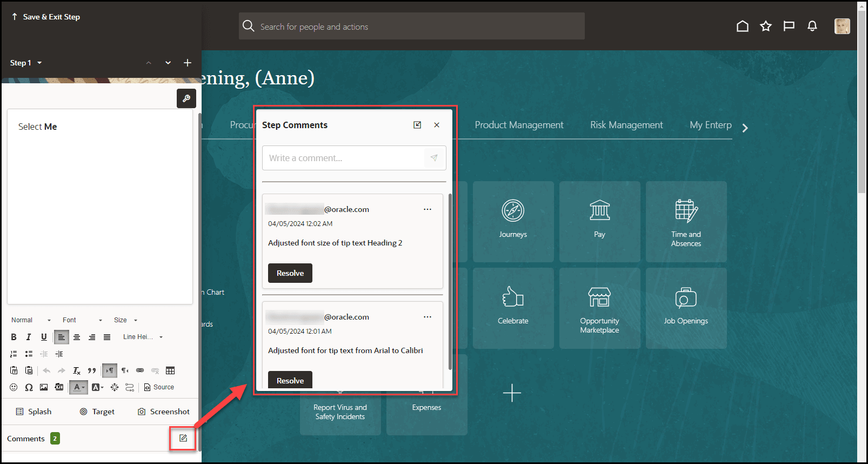The height and width of the screenshot is (464, 868).
Task: Click the Search for people and actions field
Action: click(412, 26)
